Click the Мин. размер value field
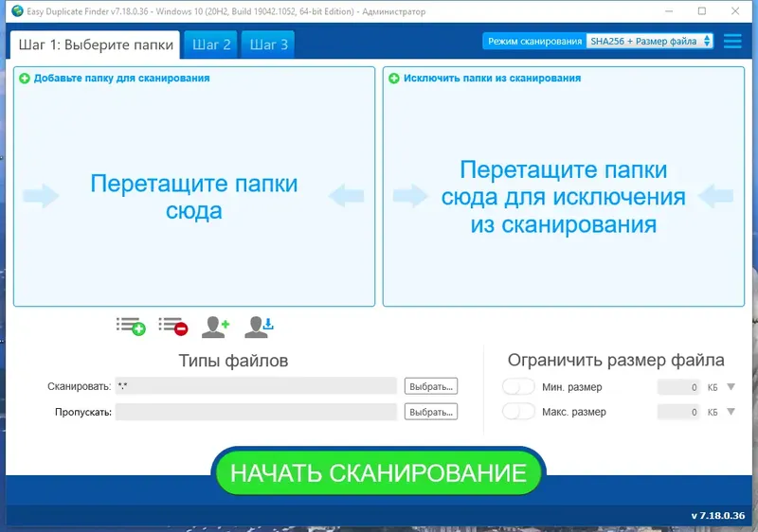Screen dimensions: 758x532 (678, 387)
